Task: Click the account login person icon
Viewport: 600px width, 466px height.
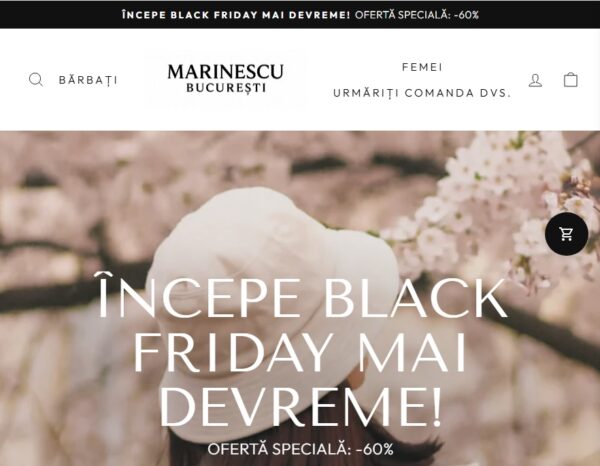Action: [535, 80]
